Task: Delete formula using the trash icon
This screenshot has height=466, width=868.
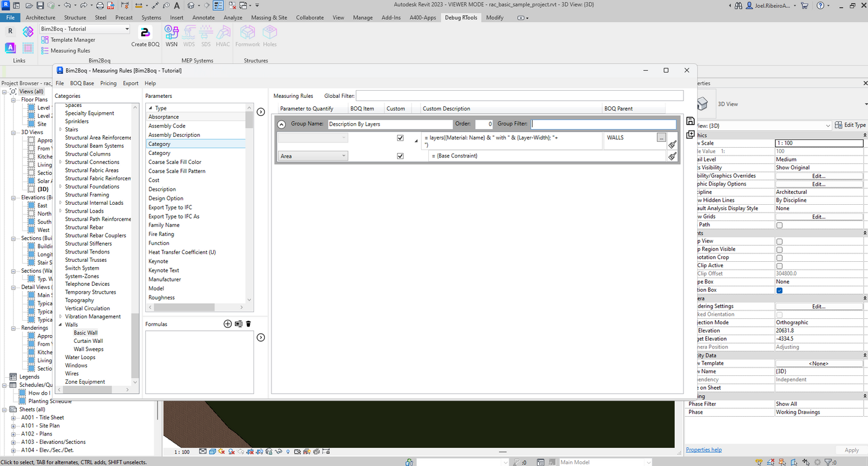Action: pyautogui.click(x=248, y=324)
